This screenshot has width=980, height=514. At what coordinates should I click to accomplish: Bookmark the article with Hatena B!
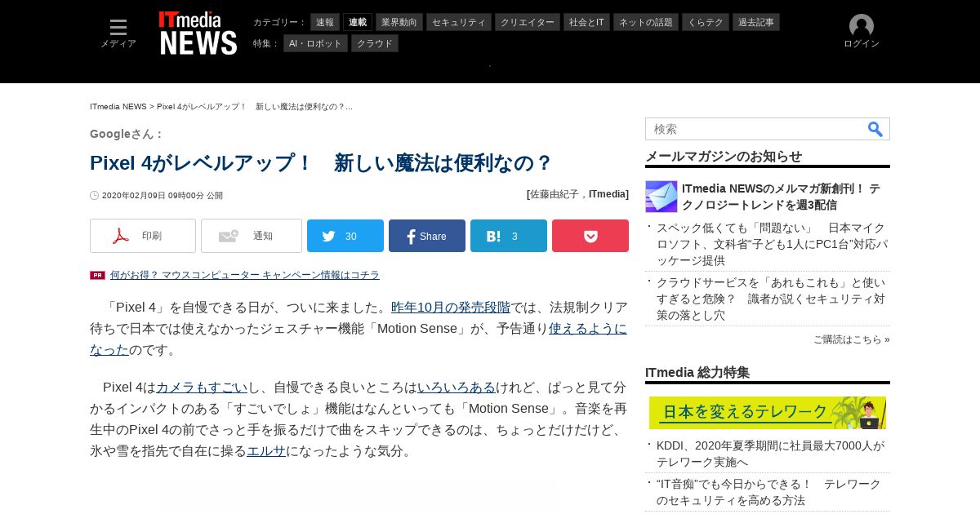pyautogui.click(x=509, y=236)
